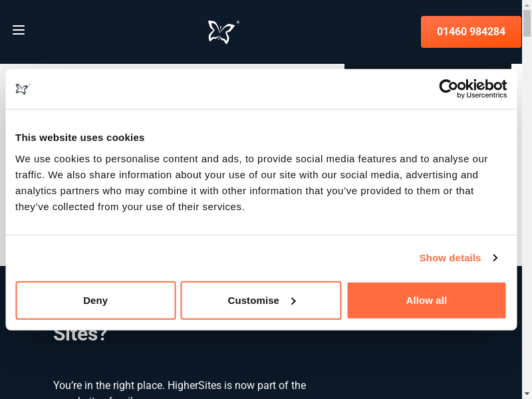Click the 'You're in the right place' paragraph

(x=180, y=385)
